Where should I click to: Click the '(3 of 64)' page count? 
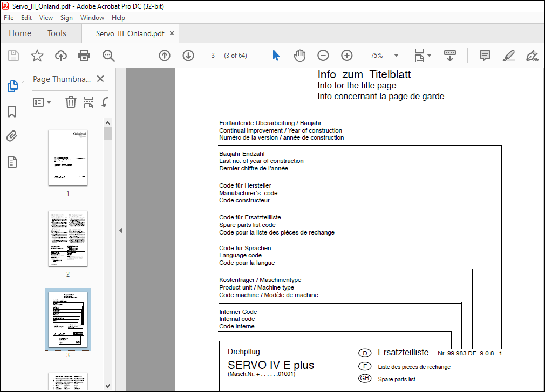pos(235,56)
